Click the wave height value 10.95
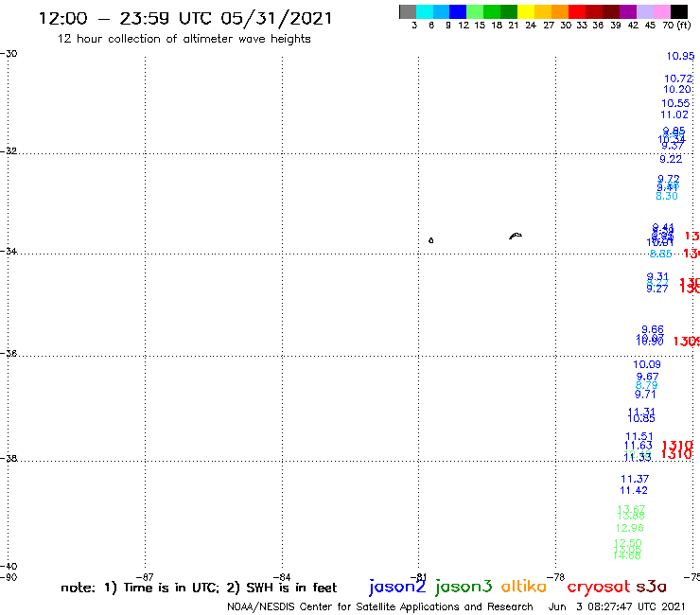Viewport: 700px width, 615px height. 680,56
